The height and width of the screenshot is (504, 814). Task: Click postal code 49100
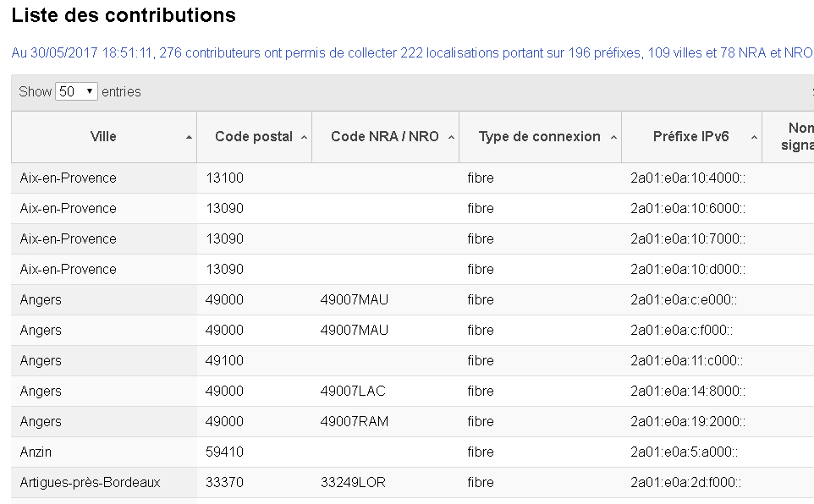[224, 360]
